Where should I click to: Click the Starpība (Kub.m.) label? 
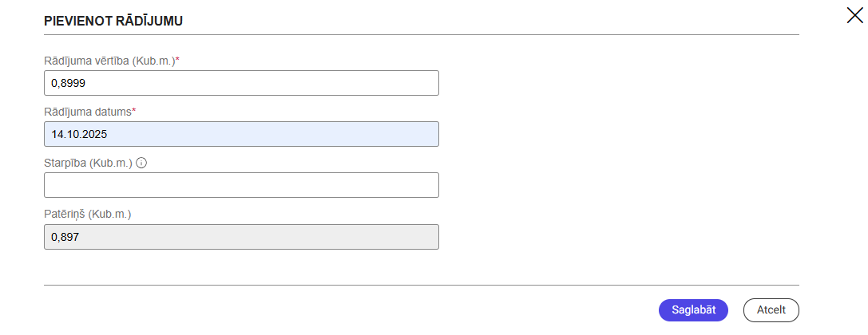(88, 163)
